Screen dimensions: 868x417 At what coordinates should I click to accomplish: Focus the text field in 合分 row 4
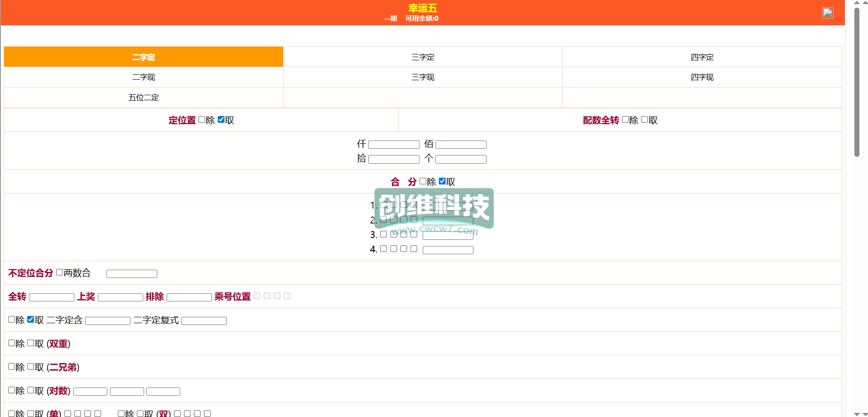(x=448, y=250)
